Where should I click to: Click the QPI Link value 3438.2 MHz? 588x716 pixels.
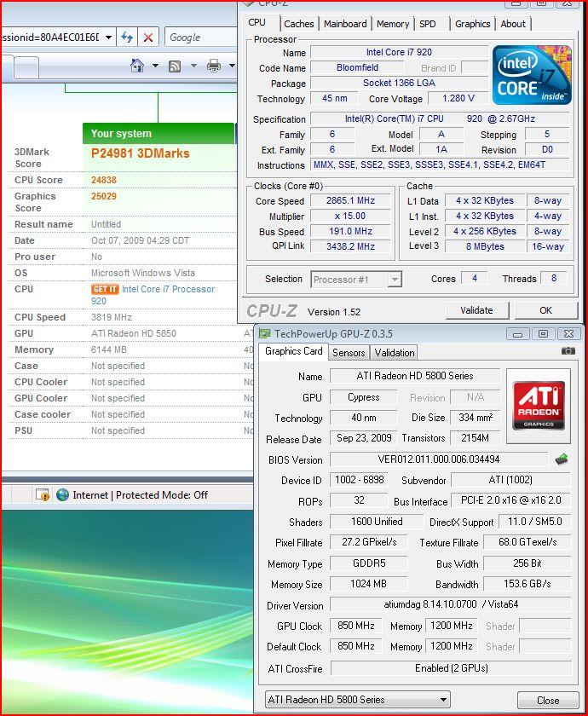pyautogui.click(x=350, y=246)
